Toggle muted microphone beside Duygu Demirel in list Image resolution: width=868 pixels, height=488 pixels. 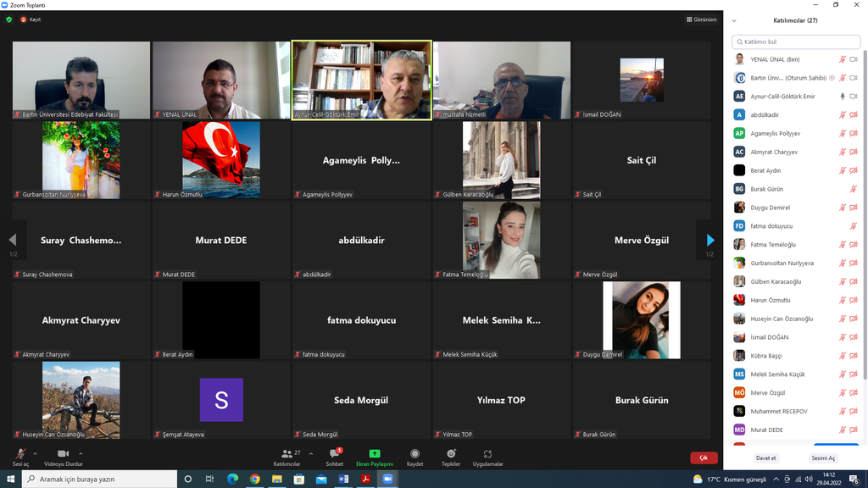point(842,208)
